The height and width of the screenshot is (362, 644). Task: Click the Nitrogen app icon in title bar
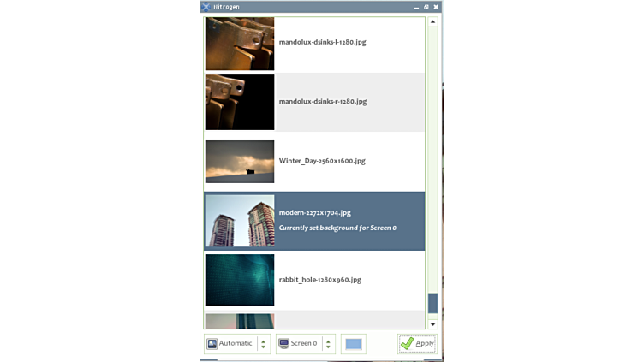point(206,7)
